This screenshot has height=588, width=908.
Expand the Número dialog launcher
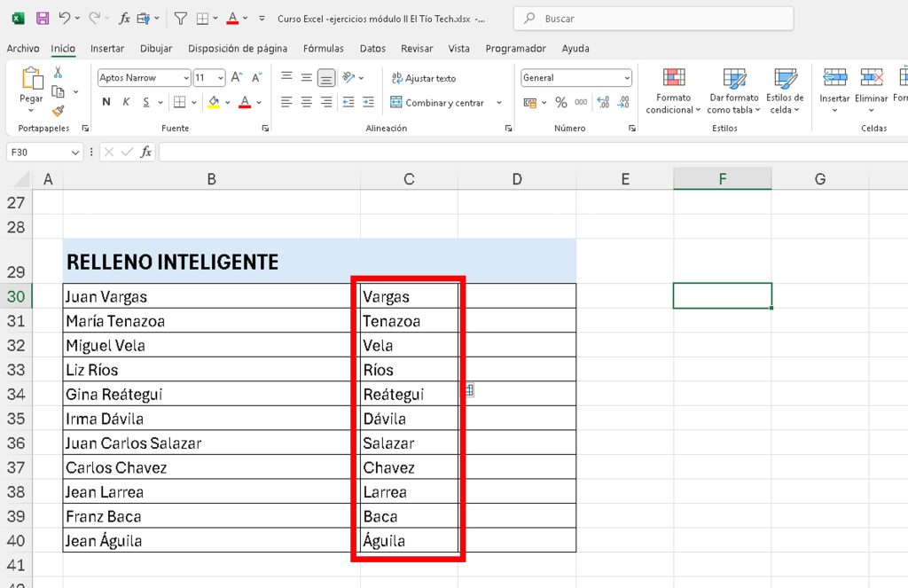click(631, 128)
